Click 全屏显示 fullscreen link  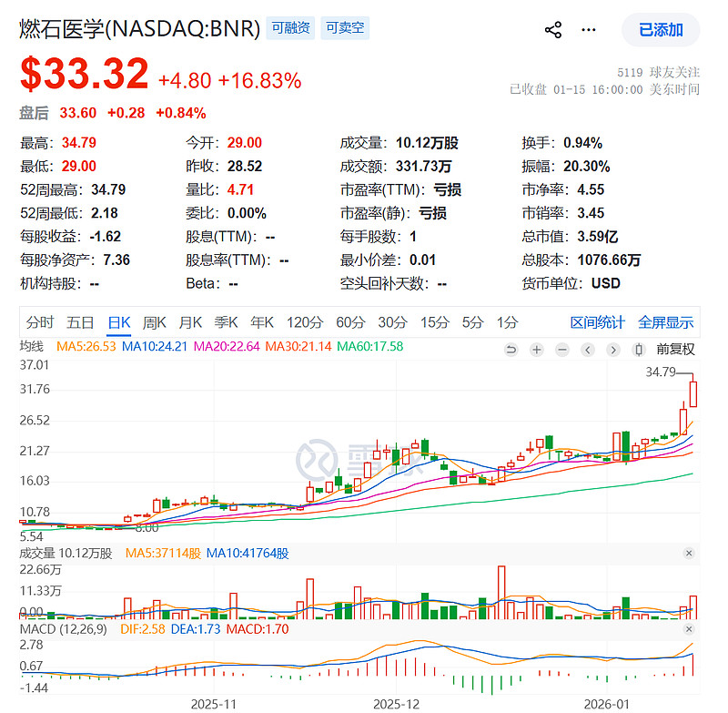pos(665,321)
